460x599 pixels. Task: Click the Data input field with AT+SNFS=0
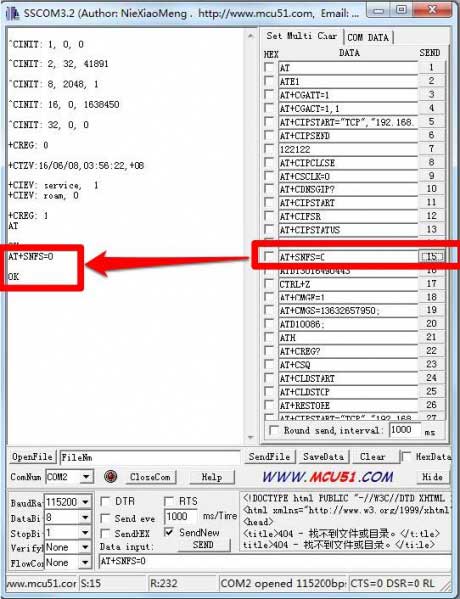[274, 561]
